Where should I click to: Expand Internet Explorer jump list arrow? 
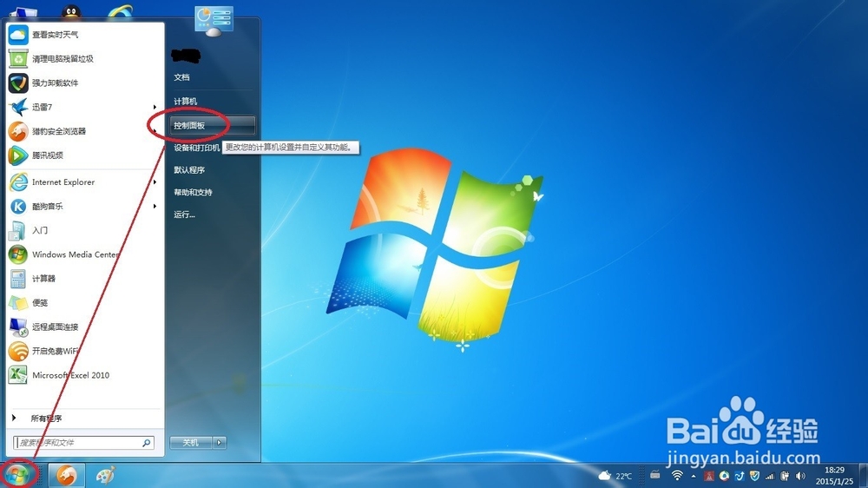pyautogui.click(x=155, y=182)
